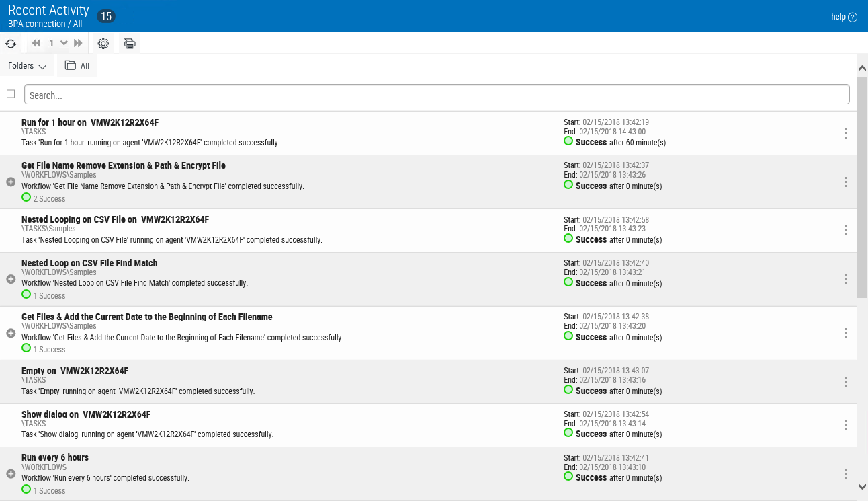
Task: Click in the Search input field
Action: (x=437, y=95)
